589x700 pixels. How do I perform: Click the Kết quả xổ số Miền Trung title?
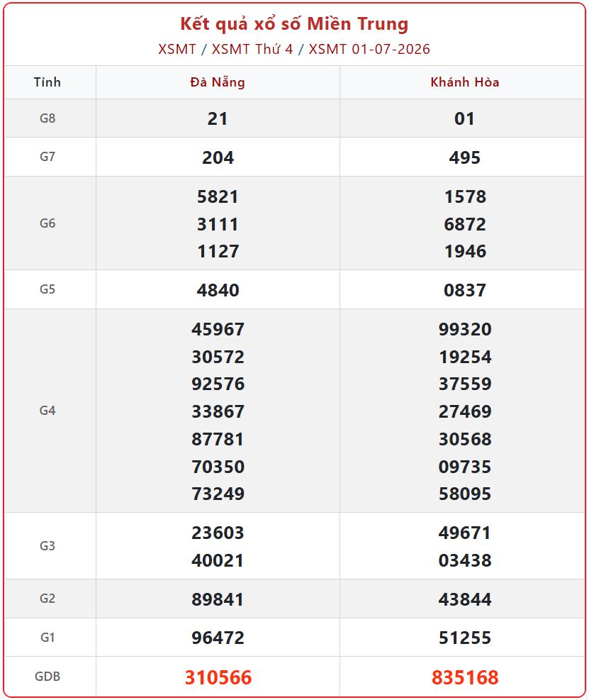[x=294, y=24]
